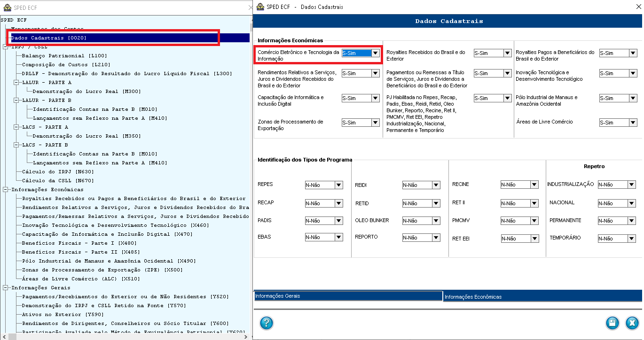
Task: Open the EBAS program dropdown
Action: click(338, 238)
